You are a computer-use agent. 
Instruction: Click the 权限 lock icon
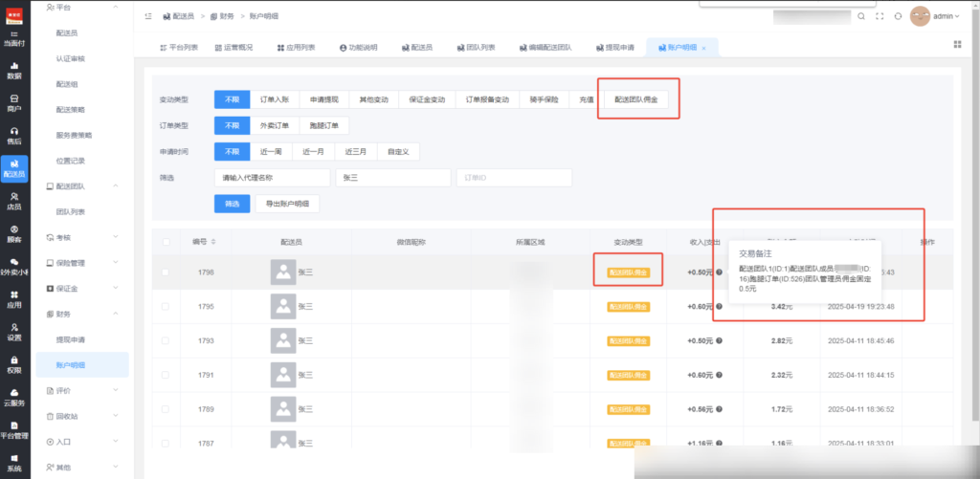[x=14, y=363]
